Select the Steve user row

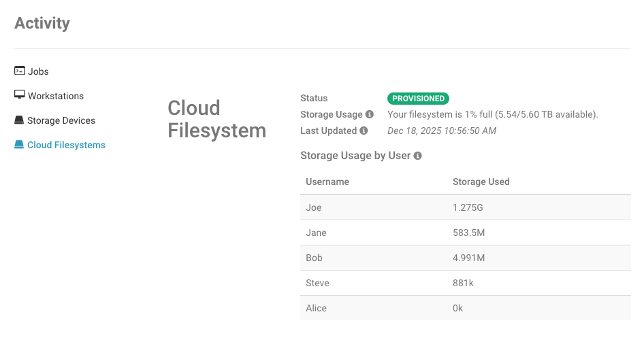click(317, 283)
